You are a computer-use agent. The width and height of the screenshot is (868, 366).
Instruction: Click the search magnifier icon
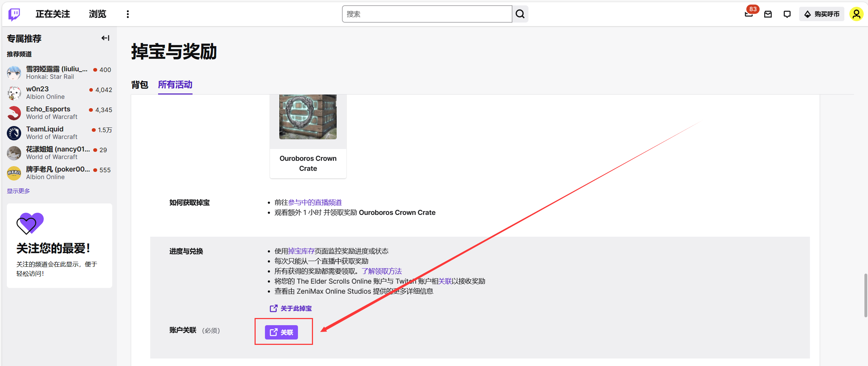coord(520,14)
